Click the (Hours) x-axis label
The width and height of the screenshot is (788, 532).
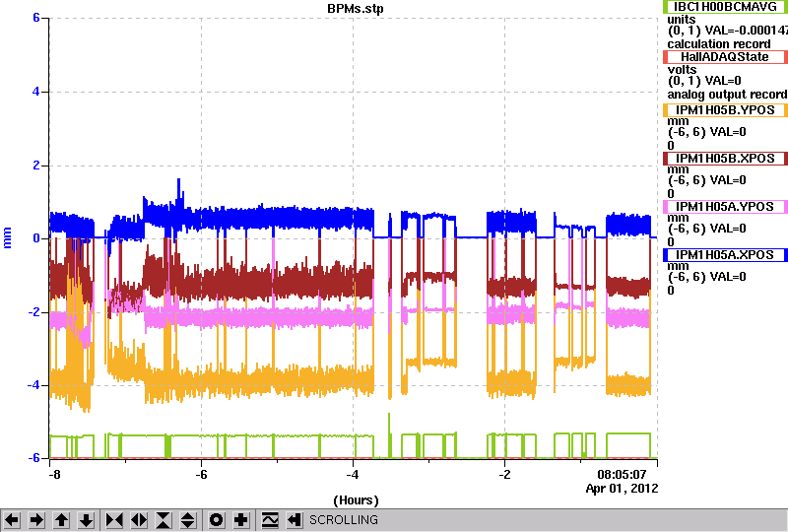click(356, 500)
